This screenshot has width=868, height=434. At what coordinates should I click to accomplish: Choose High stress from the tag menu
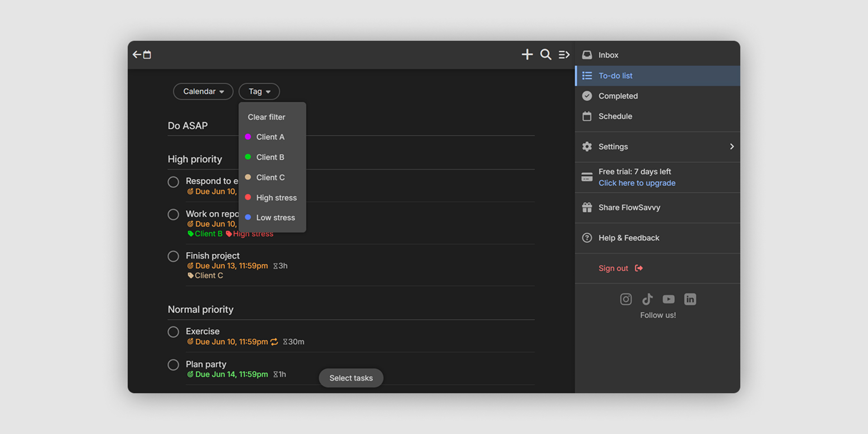coord(276,198)
